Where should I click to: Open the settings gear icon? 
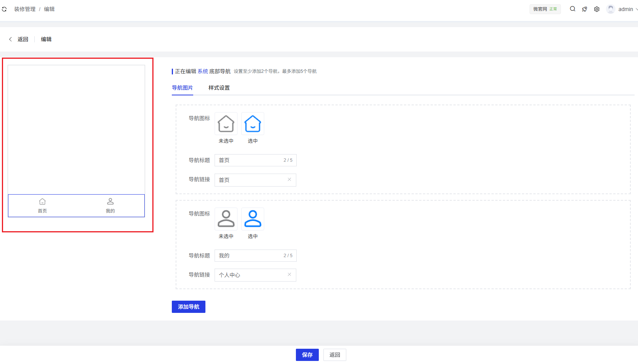coord(597,9)
